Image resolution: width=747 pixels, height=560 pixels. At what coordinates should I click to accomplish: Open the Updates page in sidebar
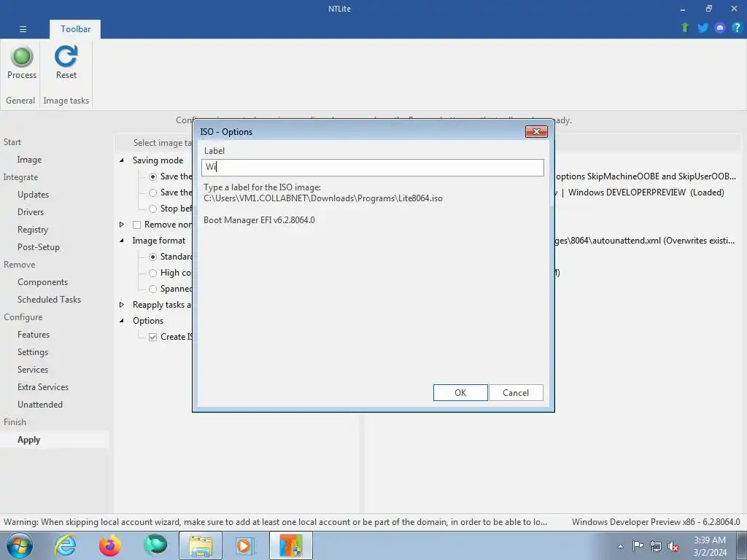33,194
